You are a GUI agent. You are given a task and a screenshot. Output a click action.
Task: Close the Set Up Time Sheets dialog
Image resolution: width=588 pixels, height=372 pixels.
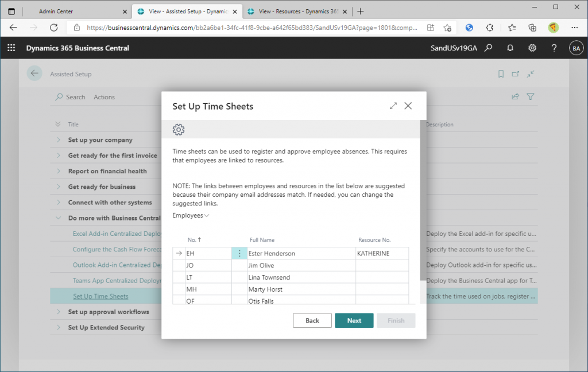[x=408, y=106]
